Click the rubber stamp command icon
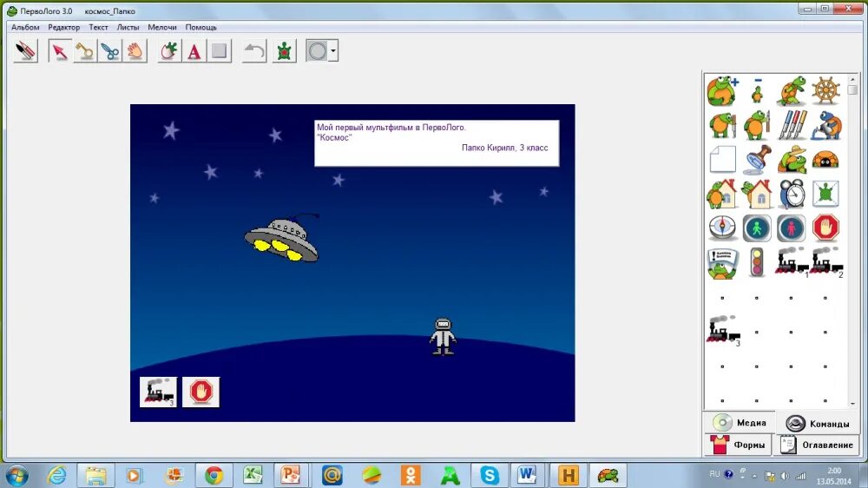Image resolution: width=868 pixels, height=488 pixels. 757,160
